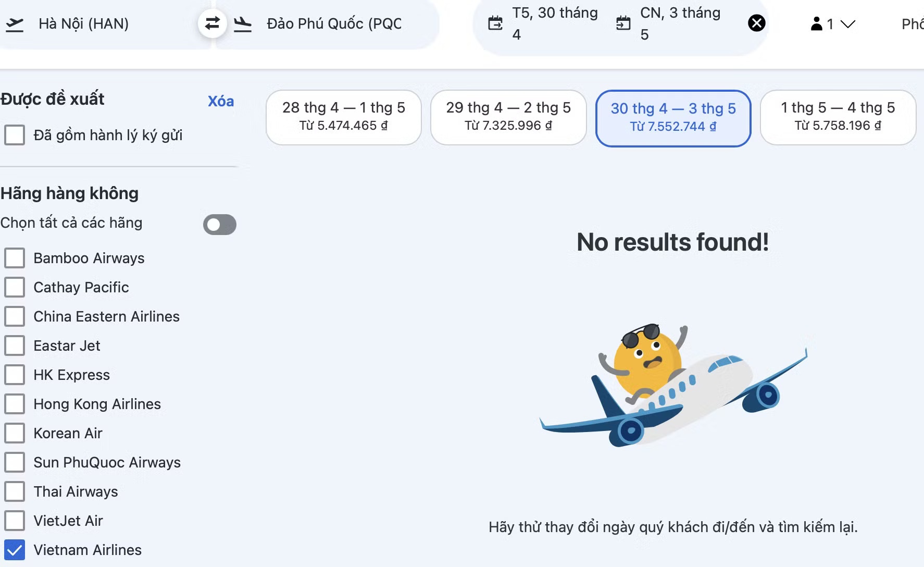Check the 'Đã gồm hành lý ký gửi' box
Image resolution: width=924 pixels, height=567 pixels.
[15, 135]
